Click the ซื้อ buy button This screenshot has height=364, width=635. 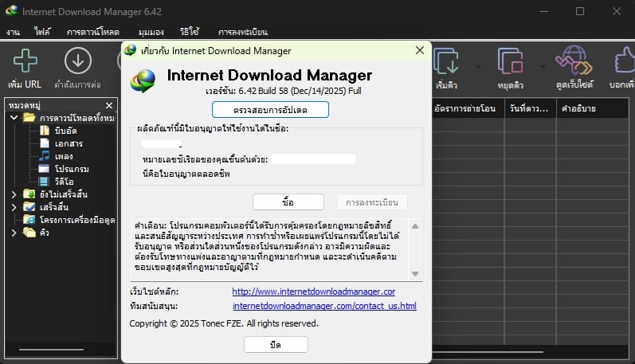tap(288, 202)
